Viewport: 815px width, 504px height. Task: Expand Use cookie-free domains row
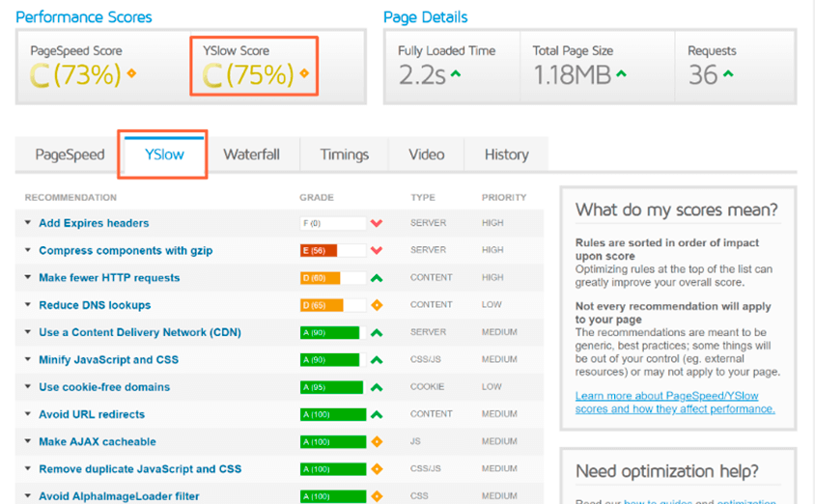(28, 386)
